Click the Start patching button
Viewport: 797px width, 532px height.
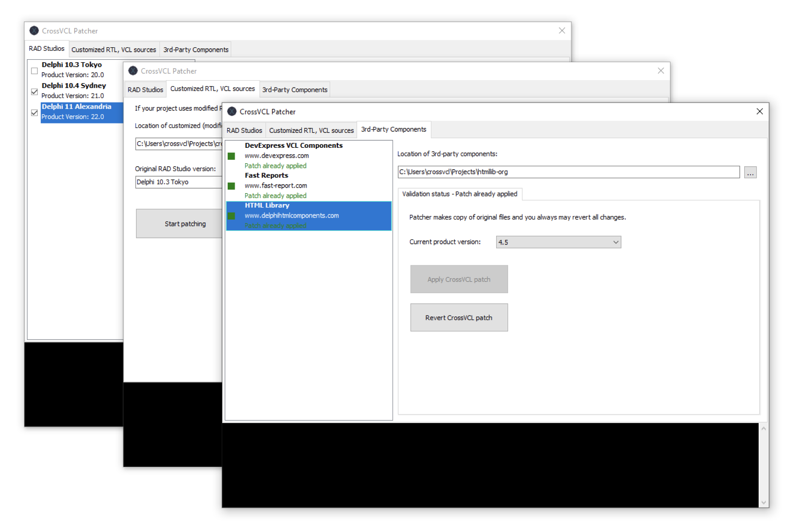[x=179, y=224]
